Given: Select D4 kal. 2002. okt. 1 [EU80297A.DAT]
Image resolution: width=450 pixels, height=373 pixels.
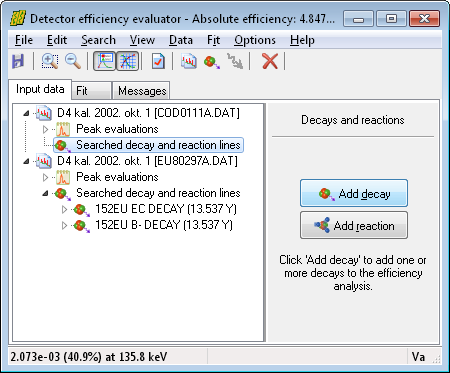Looking at the screenshot, I should [147, 161].
